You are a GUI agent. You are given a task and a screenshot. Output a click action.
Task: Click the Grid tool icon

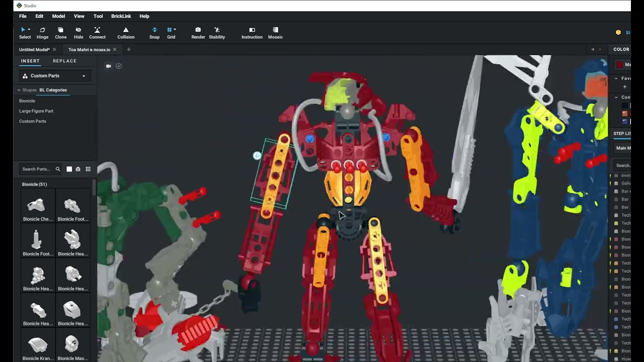(170, 30)
